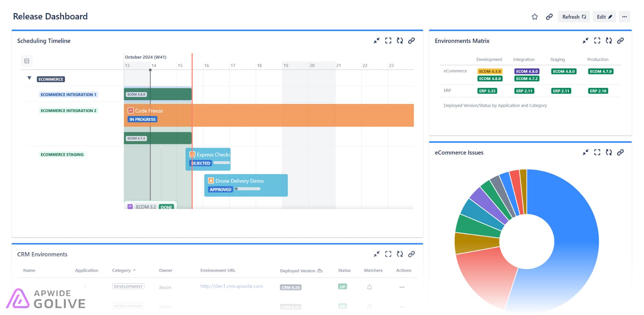Star the Release Dashboard as favorite
This screenshot has height=315, width=644.
coord(535,16)
